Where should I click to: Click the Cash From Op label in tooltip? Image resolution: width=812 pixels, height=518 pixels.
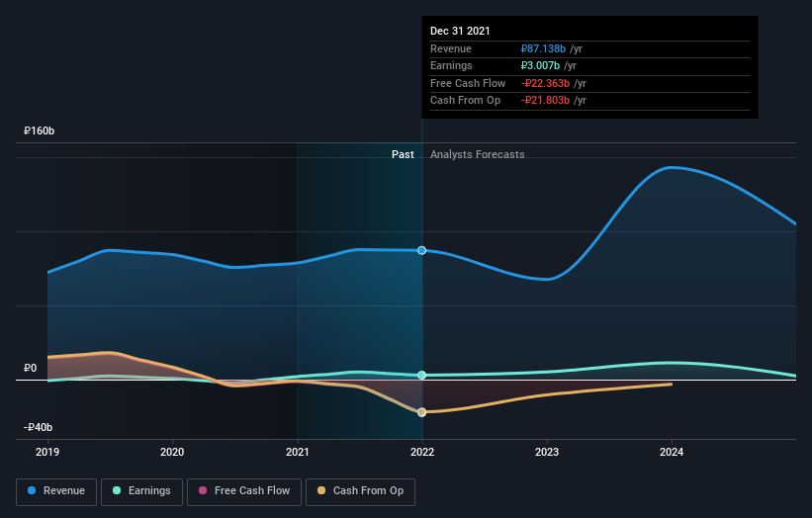465,101
